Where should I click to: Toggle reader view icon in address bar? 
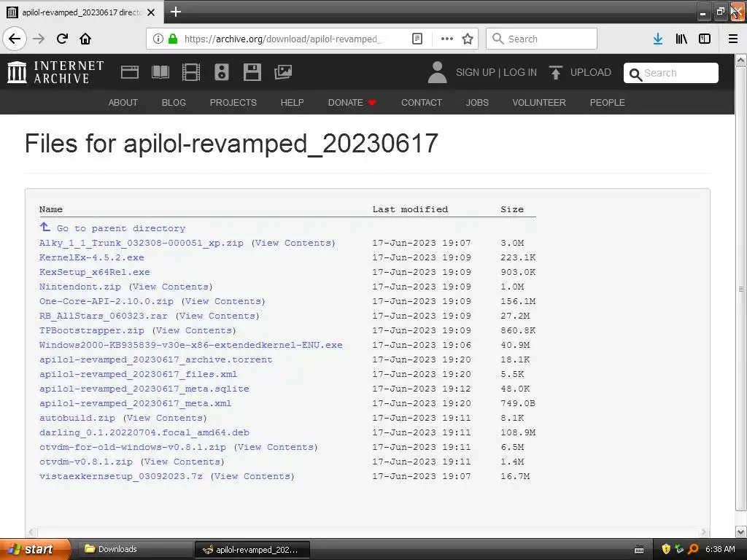(x=417, y=39)
